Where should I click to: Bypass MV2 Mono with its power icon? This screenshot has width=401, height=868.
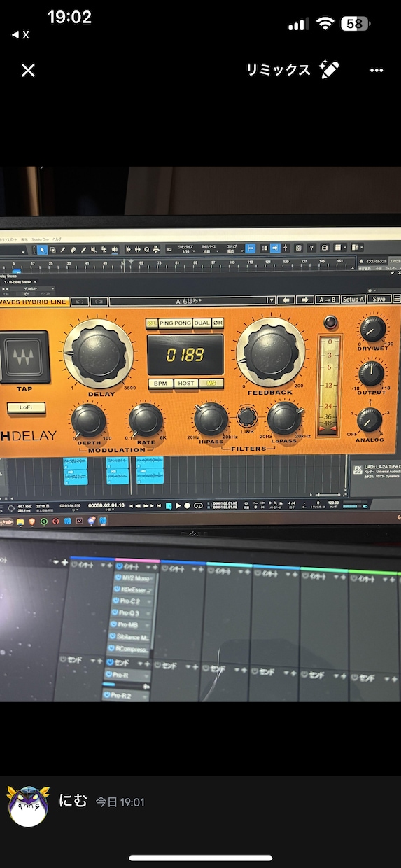[117, 579]
